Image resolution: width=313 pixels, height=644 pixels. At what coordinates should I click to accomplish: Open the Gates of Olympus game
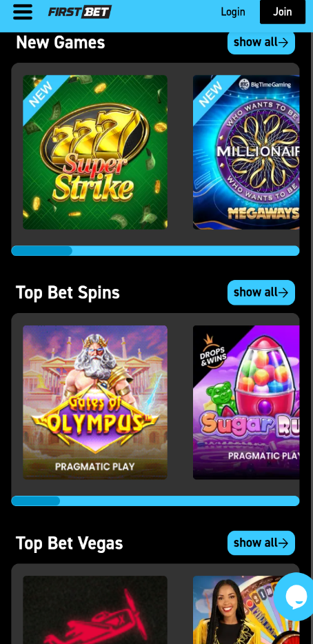point(95,403)
